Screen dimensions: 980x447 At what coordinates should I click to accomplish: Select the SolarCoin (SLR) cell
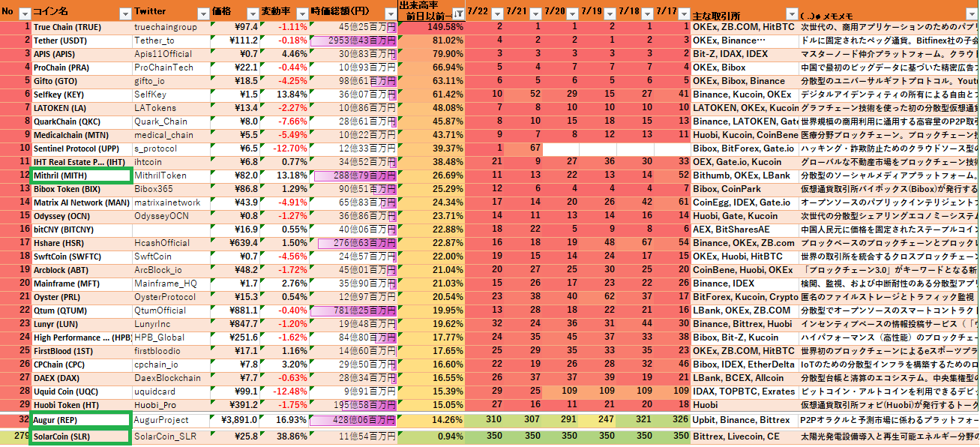tap(81, 436)
